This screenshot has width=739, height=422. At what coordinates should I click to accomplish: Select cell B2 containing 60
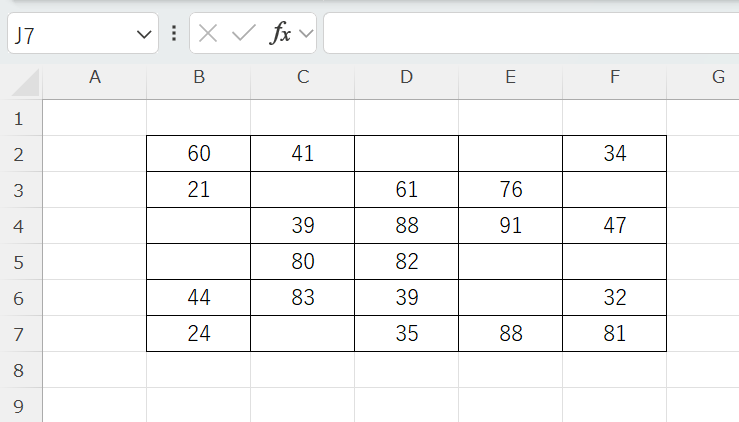tap(199, 154)
